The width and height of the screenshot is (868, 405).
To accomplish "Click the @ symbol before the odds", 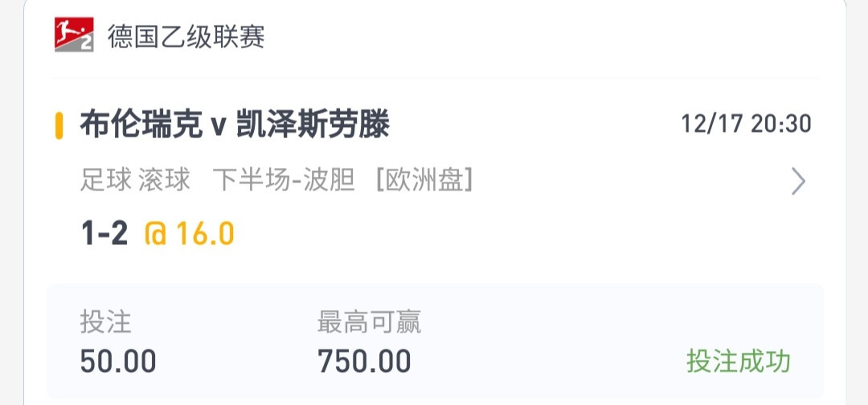I will 156,234.
